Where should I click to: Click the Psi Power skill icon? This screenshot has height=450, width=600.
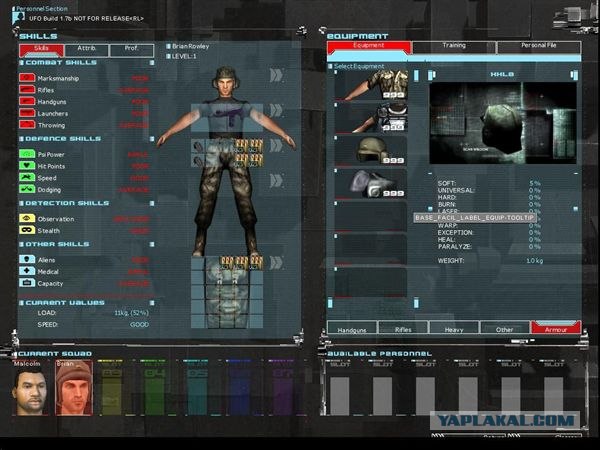click(26, 154)
